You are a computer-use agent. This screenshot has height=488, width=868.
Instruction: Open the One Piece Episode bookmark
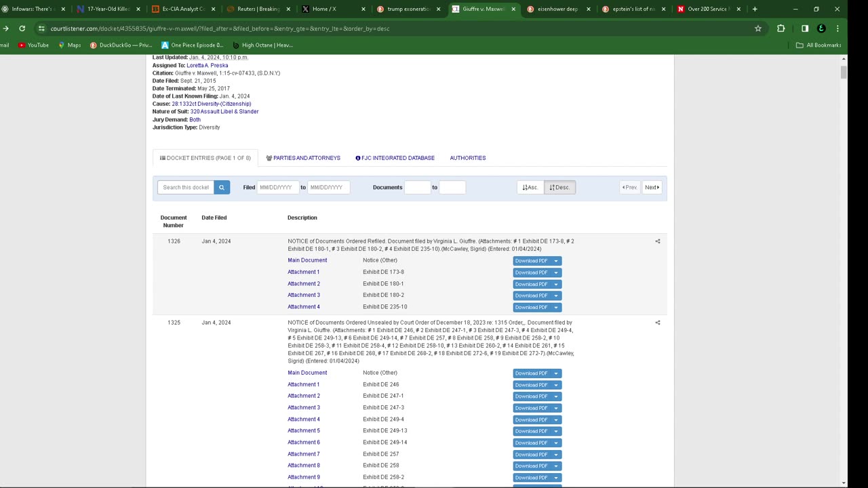click(192, 45)
